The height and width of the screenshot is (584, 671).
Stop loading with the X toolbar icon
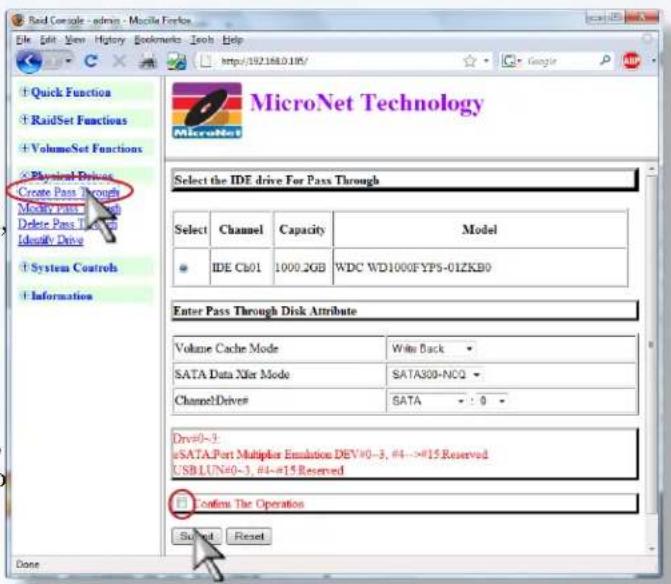pos(119,61)
